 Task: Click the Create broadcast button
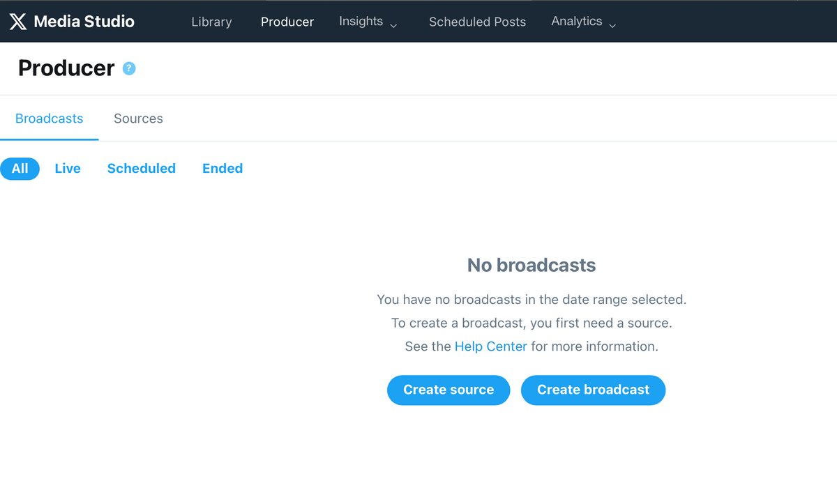[x=594, y=390]
